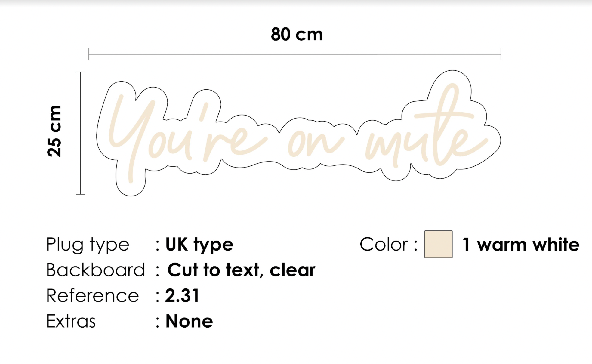Click the Plug type label
The width and height of the screenshot is (592, 364).
click(x=88, y=245)
